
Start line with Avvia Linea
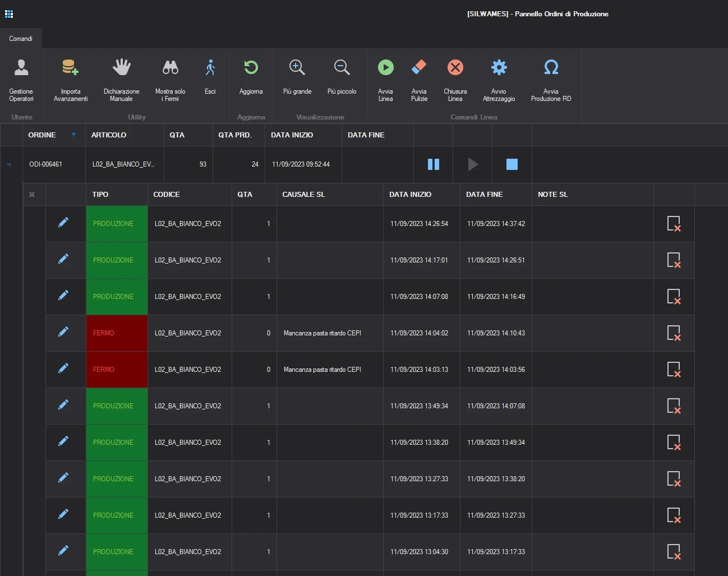(386, 80)
